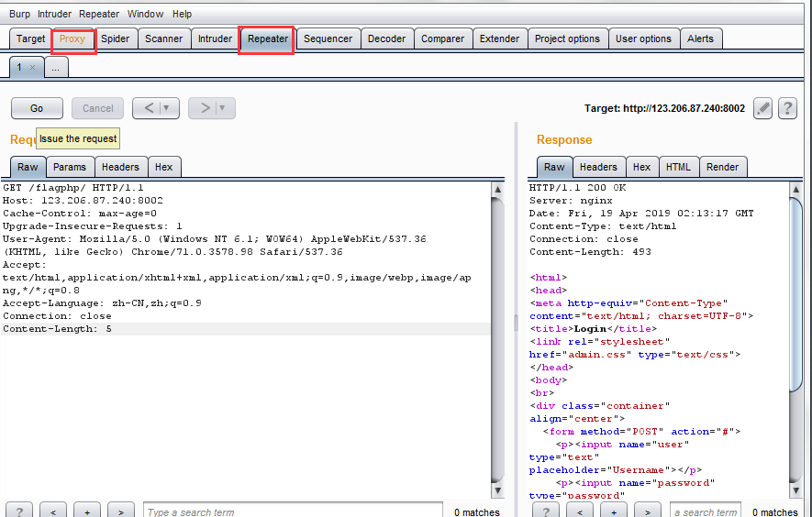Open Headers tab in Response panel
Viewport: 812px width, 517px height.
pos(598,167)
